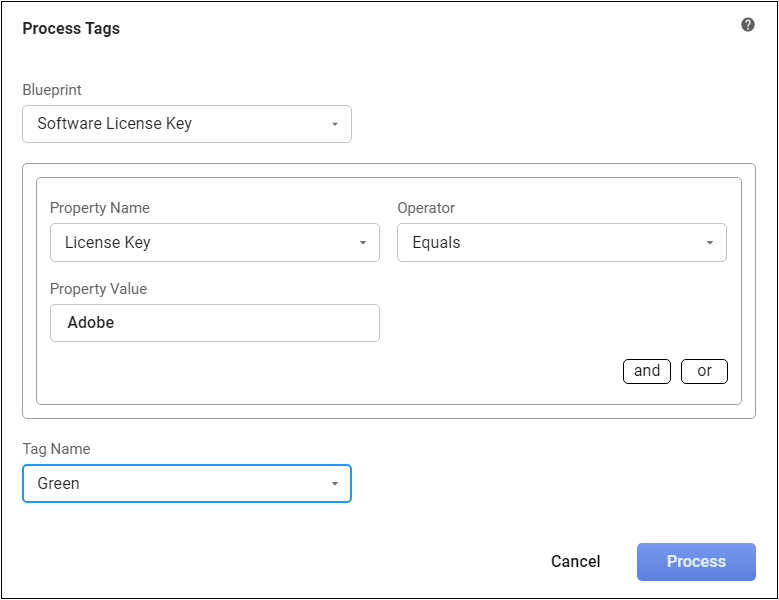
Task: Click the Property Name label
Action: 100,208
